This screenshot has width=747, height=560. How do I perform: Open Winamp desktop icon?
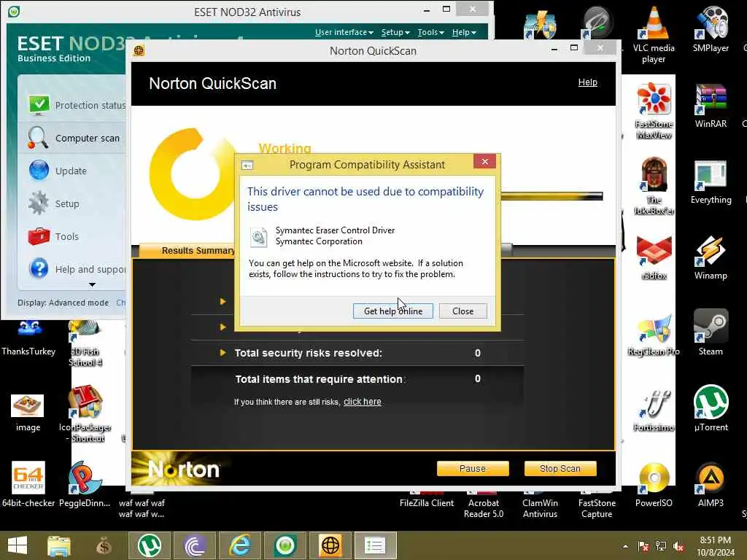[x=711, y=257]
